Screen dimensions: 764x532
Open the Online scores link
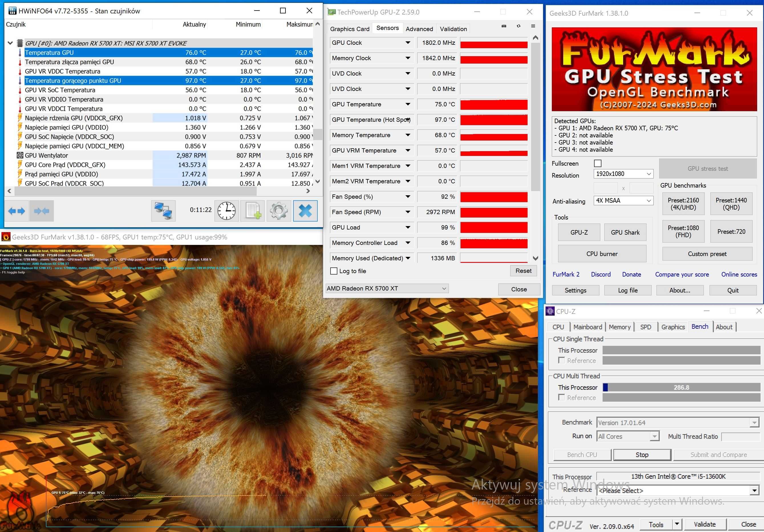click(739, 275)
